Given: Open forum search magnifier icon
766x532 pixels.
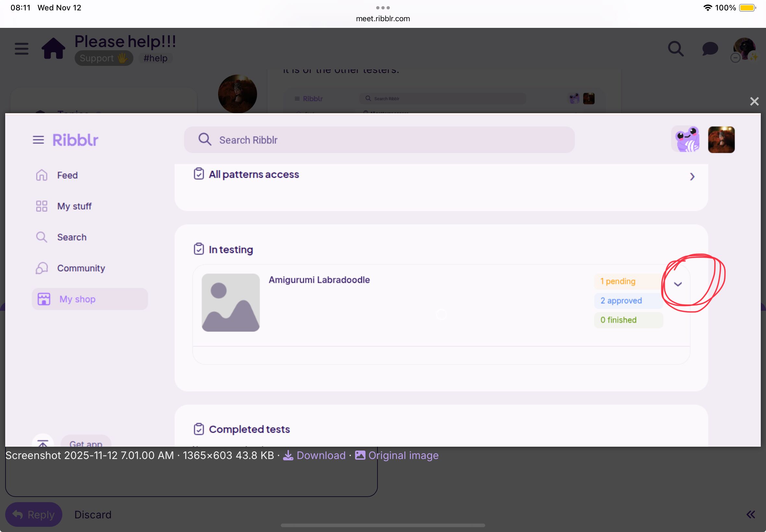Looking at the screenshot, I should click(x=676, y=49).
